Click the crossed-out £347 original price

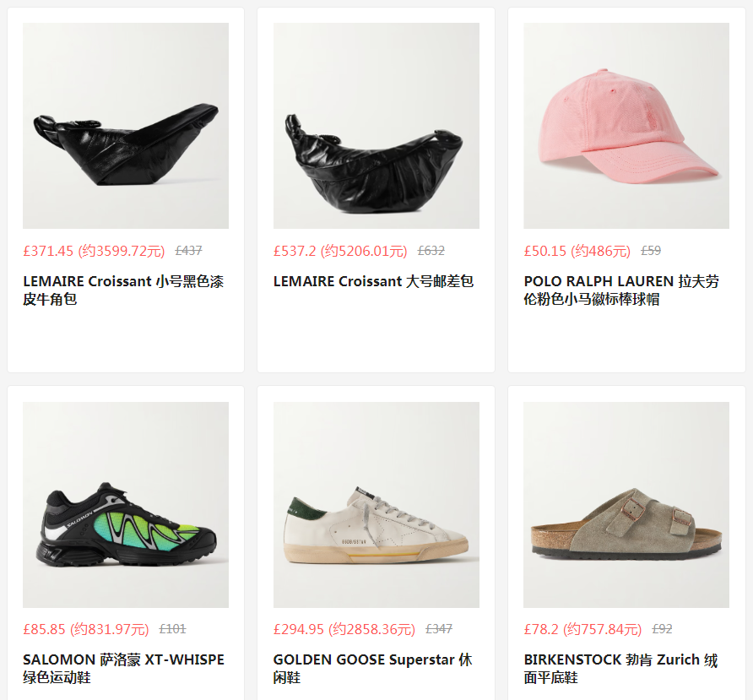pos(439,628)
